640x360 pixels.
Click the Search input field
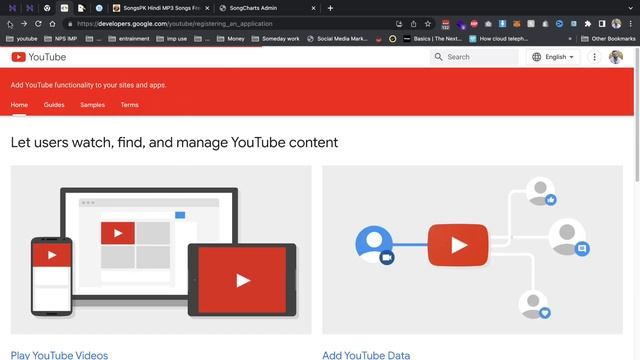coord(474,57)
